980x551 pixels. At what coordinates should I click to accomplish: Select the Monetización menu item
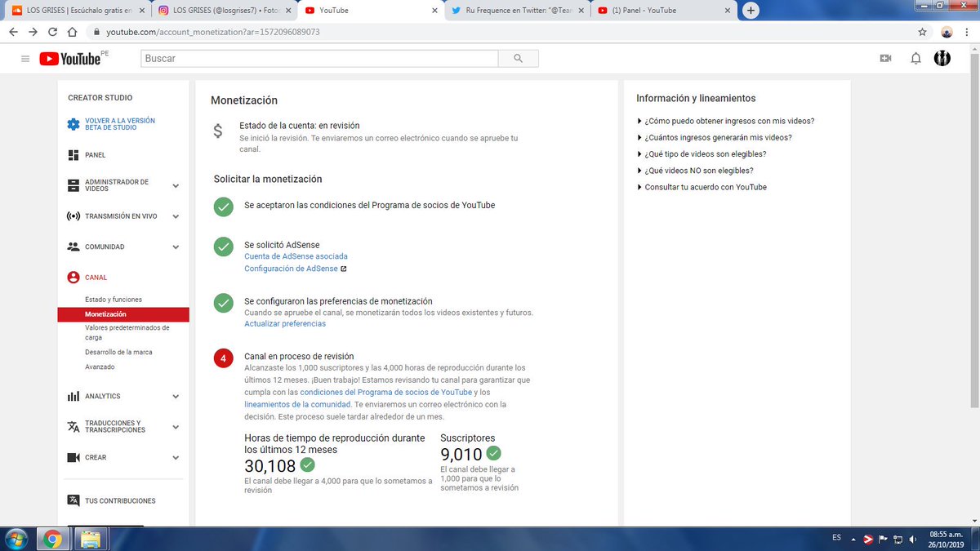pyautogui.click(x=123, y=314)
